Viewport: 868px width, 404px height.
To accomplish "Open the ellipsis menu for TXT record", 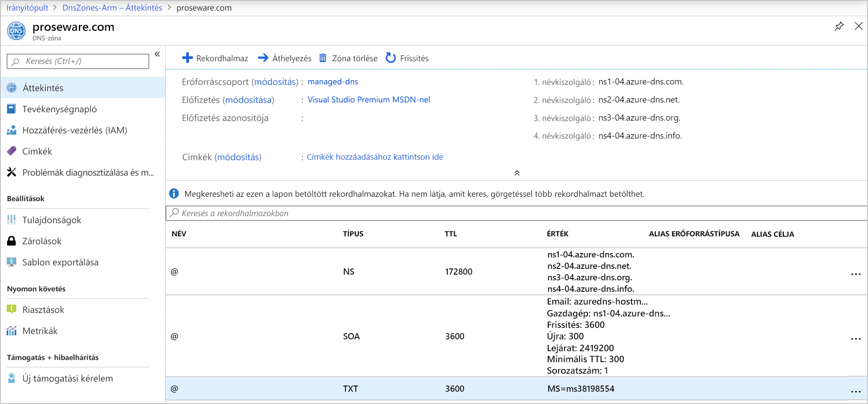I will click(x=856, y=391).
